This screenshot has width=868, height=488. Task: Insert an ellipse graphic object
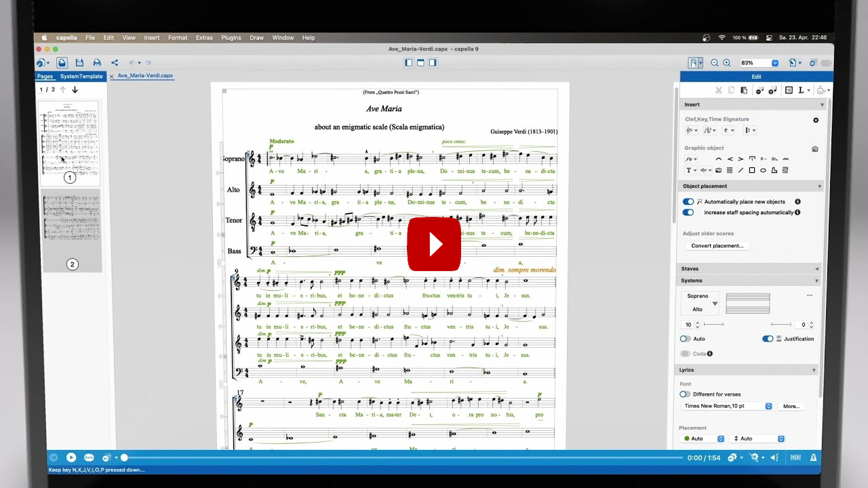point(763,170)
